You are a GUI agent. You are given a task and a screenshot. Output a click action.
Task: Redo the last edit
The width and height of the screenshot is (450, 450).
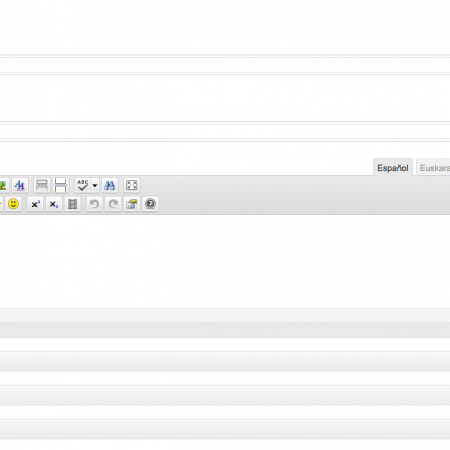(x=113, y=204)
